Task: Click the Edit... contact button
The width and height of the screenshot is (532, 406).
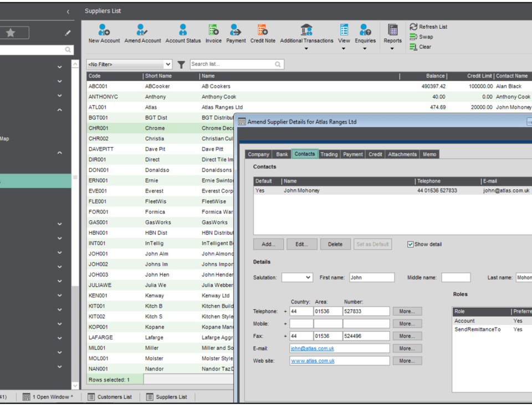Action: (301, 245)
